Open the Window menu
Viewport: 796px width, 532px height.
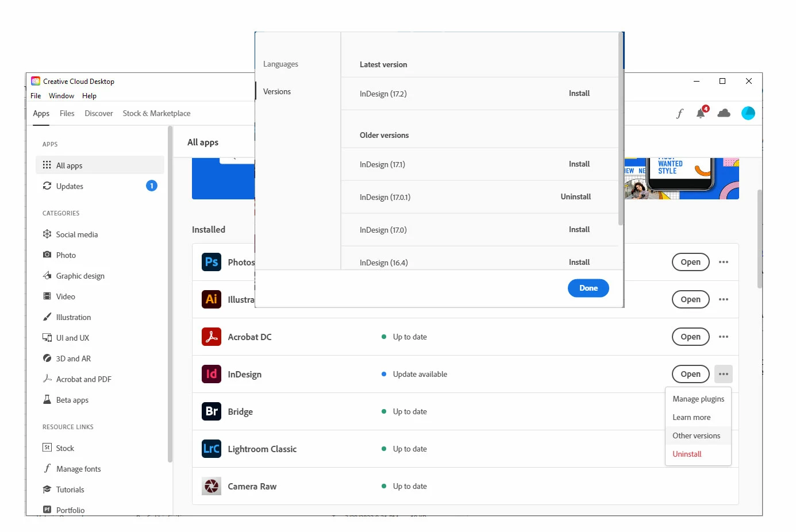[x=61, y=96]
